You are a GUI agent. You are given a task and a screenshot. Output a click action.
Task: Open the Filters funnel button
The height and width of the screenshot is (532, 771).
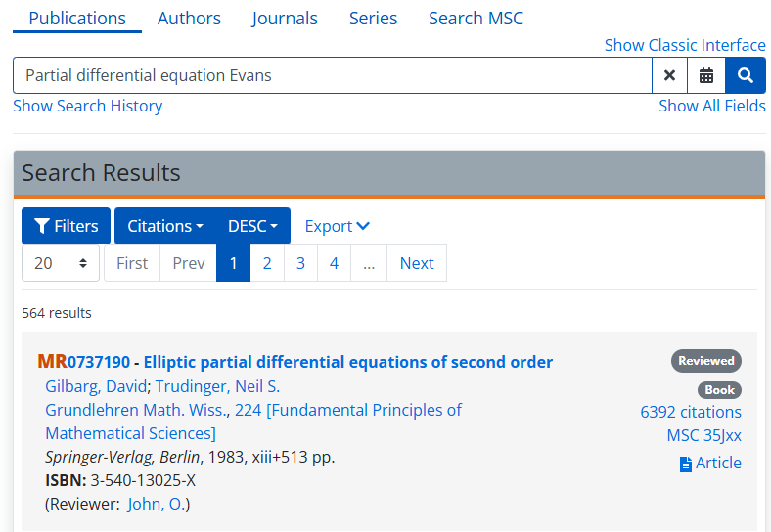pyautogui.click(x=66, y=226)
